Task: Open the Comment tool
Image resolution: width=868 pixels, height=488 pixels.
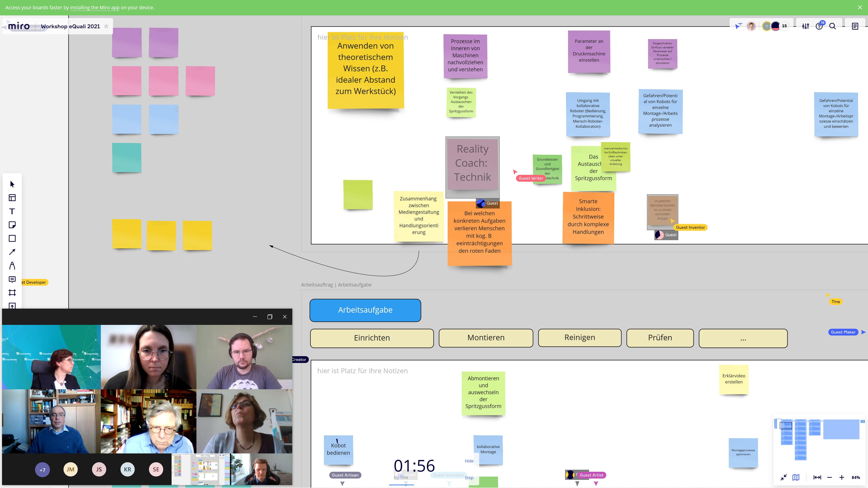Action: pos(12,279)
